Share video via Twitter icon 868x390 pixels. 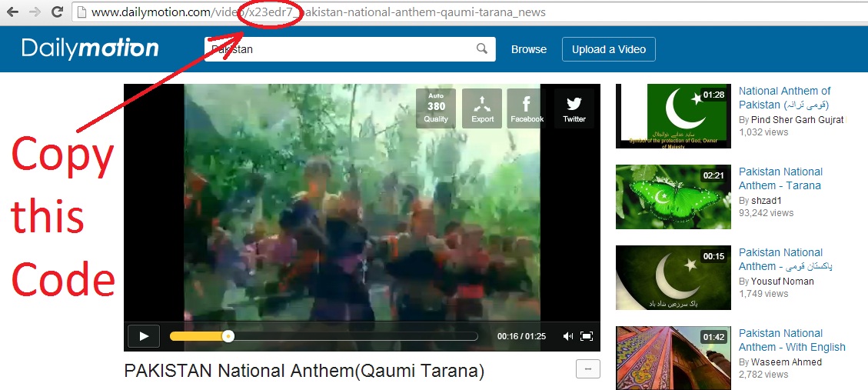574,108
